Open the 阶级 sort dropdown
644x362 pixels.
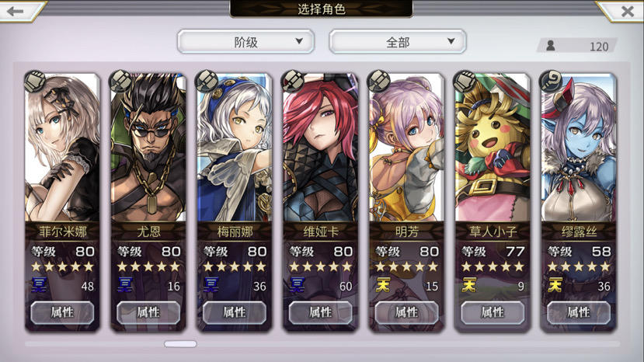[x=245, y=41]
